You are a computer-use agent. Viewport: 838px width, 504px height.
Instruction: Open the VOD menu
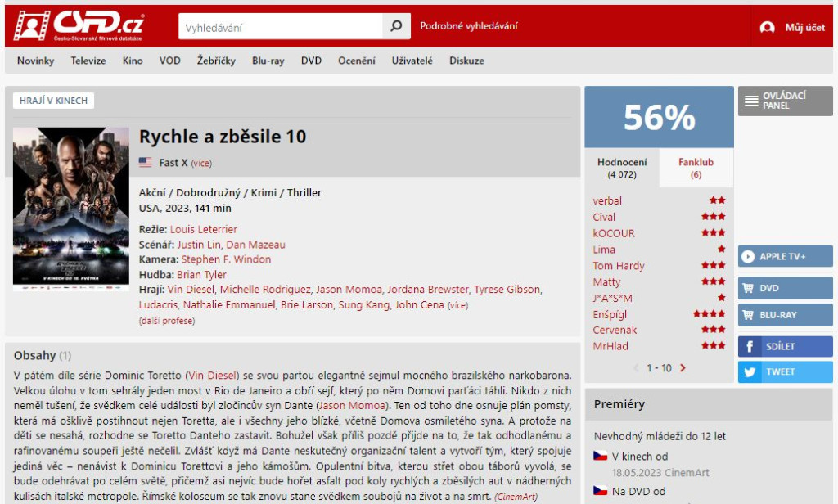[170, 61]
